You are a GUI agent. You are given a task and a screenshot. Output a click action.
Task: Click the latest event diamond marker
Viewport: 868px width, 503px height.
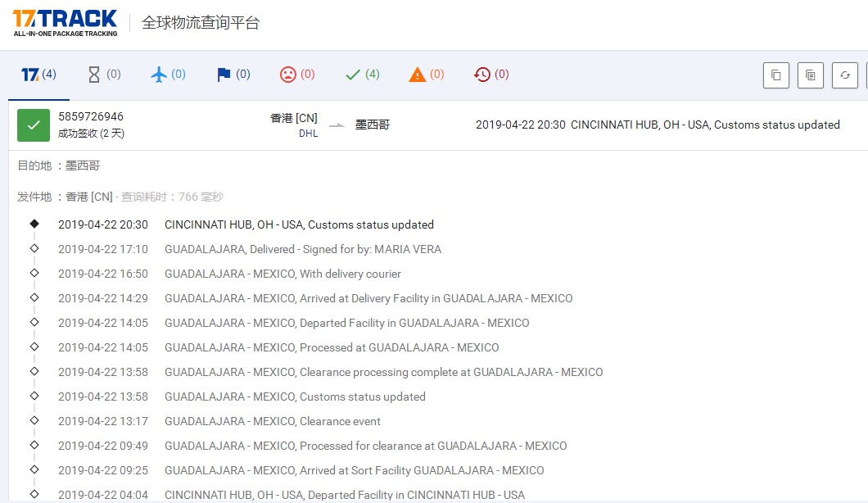[x=34, y=223]
